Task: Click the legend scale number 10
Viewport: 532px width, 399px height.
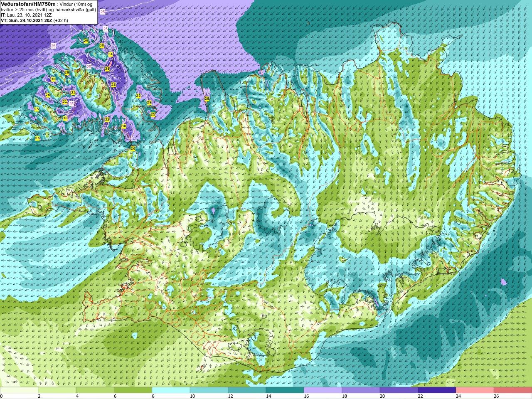Action: 192,396
